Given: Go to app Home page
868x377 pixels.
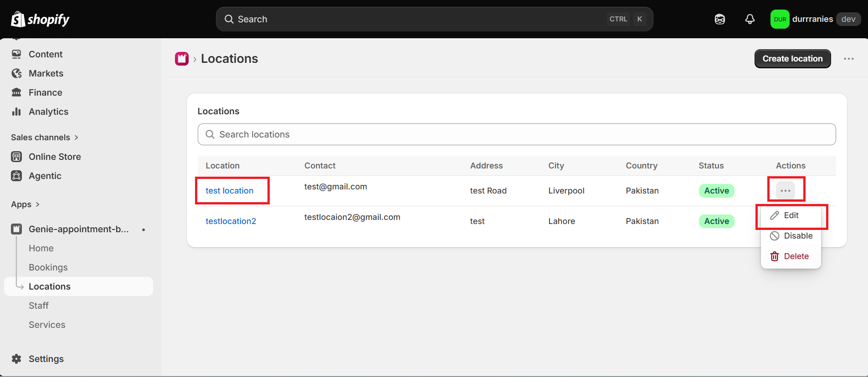Looking at the screenshot, I should [x=41, y=248].
